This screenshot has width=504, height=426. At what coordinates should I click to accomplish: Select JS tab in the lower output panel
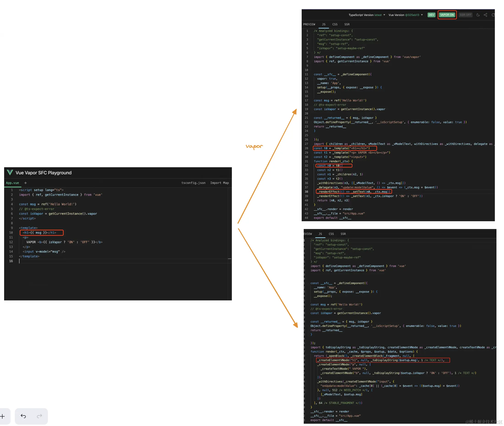[320, 234]
